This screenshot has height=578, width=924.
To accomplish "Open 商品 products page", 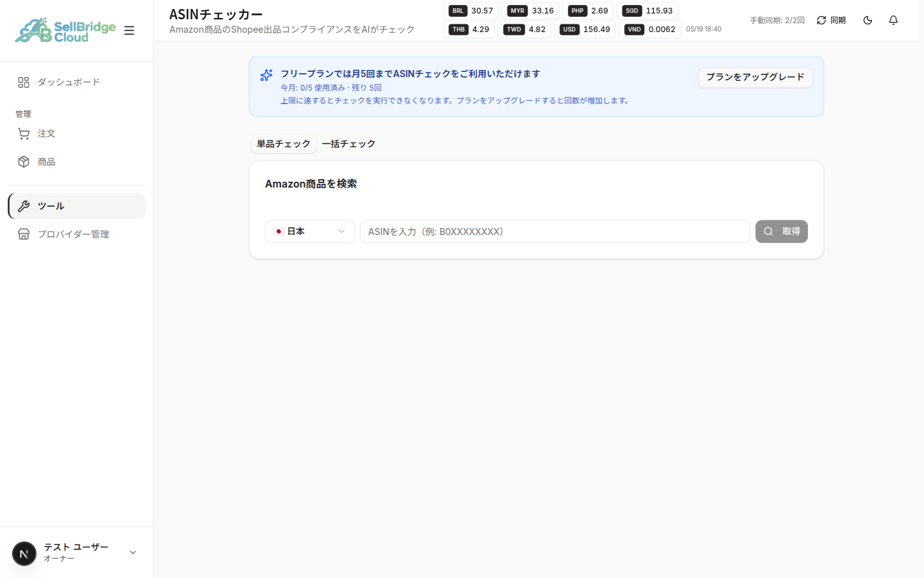I will coord(76,162).
